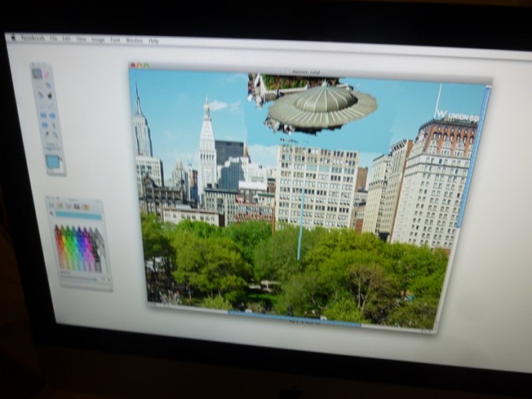Switch to the Color Wheel picker tab
The width and height of the screenshot is (532, 399).
[x=52, y=205]
